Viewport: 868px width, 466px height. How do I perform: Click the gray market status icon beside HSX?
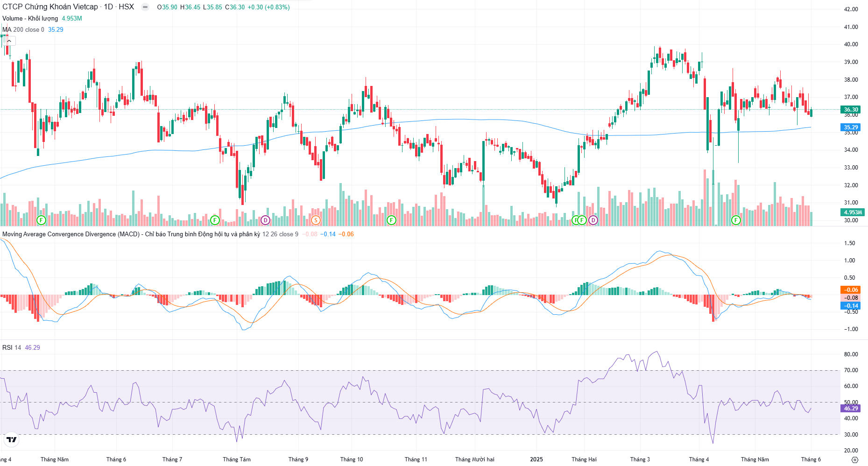(x=145, y=7)
